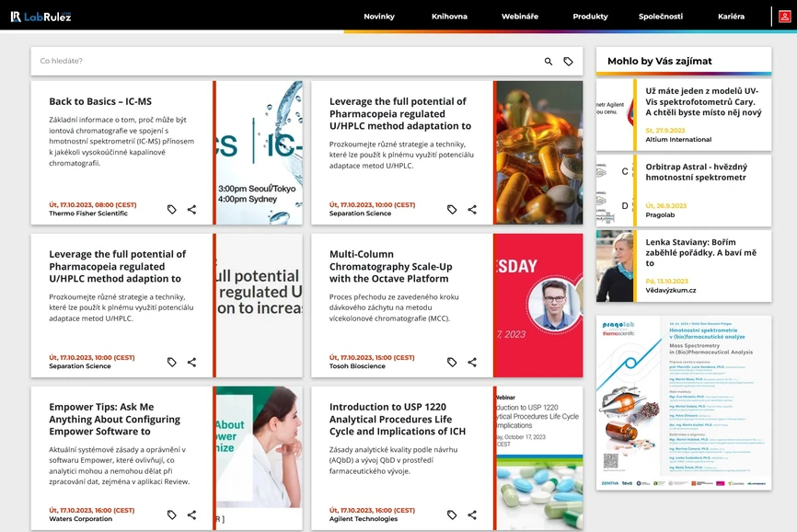Open Introduction to USP 1220 title
Viewport: 797px width, 532px height.
pos(398,419)
